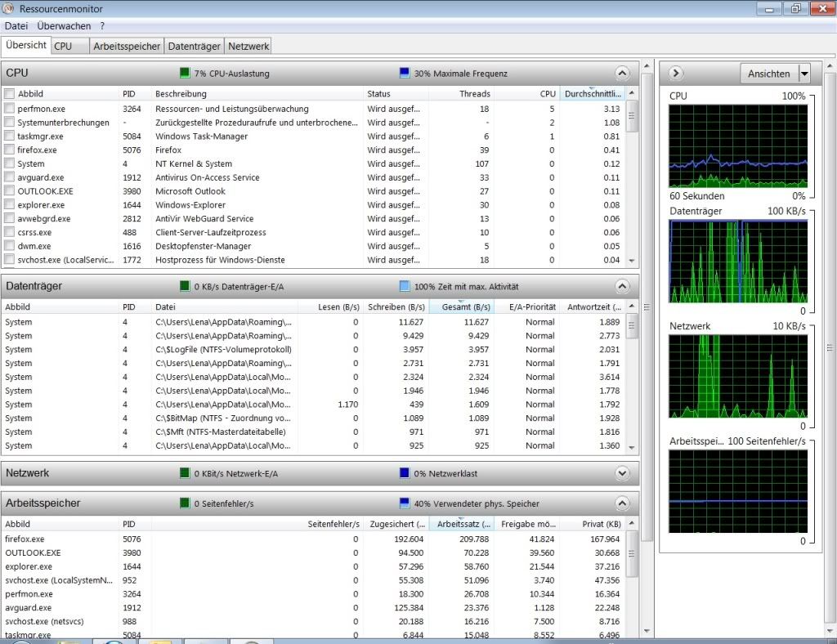The width and height of the screenshot is (837, 644).
Task: Tick the perfmon.exe process checkbox
Action: click(x=10, y=109)
